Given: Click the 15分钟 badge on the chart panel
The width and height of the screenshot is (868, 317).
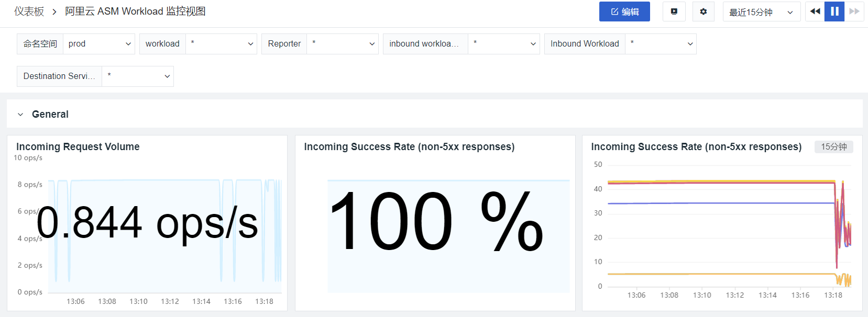Looking at the screenshot, I should [x=833, y=147].
